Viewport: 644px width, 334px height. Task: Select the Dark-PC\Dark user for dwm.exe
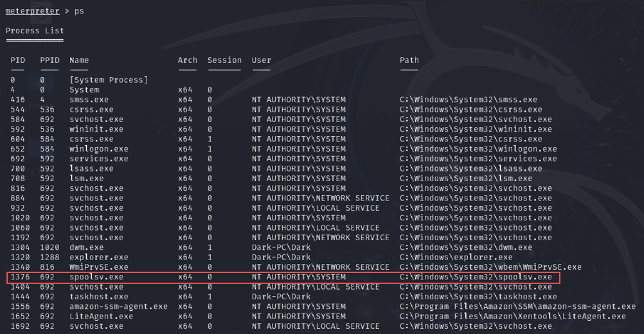tap(281, 247)
